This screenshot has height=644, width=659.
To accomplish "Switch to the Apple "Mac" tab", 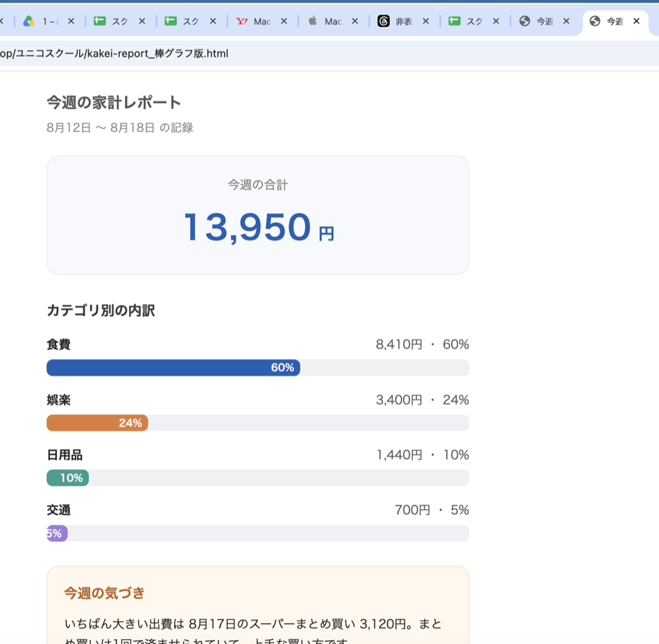I will 332,21.
